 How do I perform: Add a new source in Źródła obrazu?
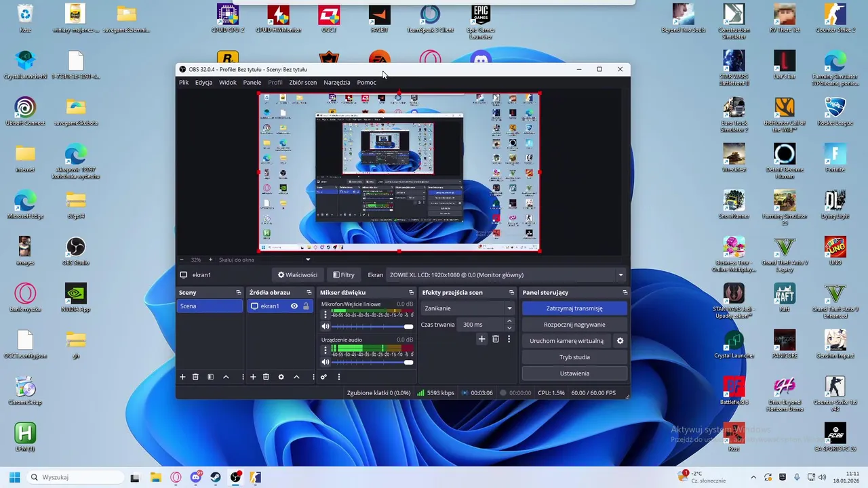(253, 377)
